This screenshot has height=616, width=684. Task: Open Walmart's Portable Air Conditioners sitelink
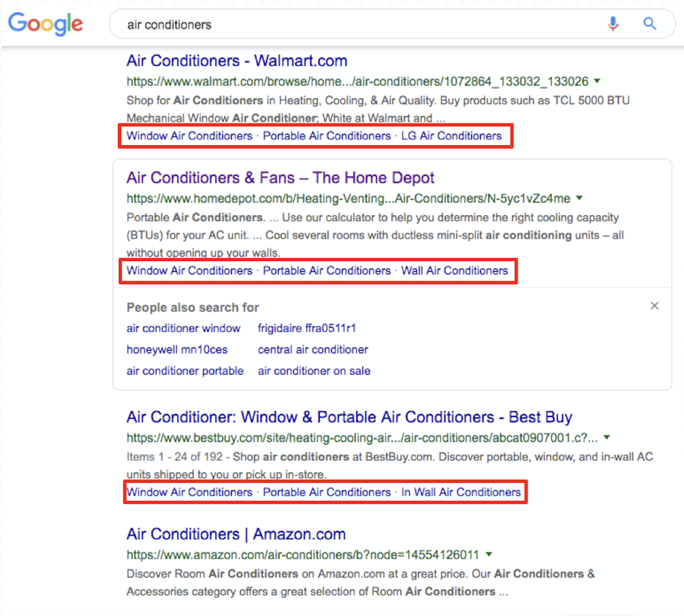click(x=327, y=136)
